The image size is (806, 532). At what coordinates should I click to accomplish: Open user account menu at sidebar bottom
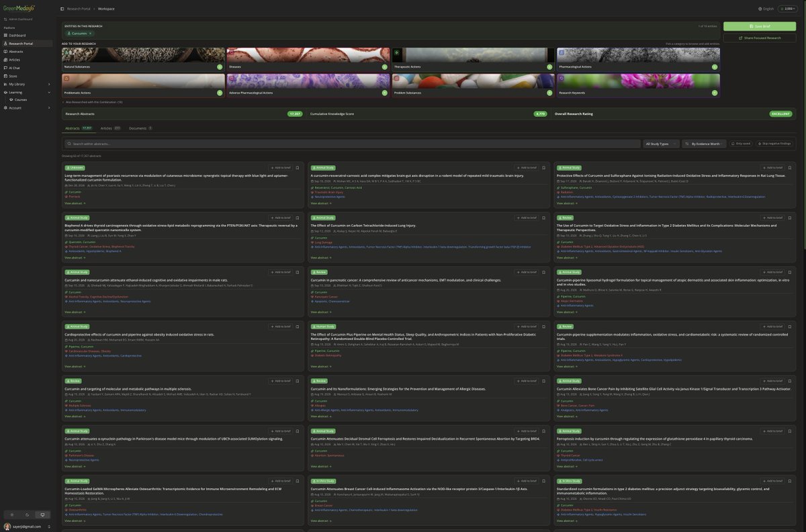(x=27, y=527)
